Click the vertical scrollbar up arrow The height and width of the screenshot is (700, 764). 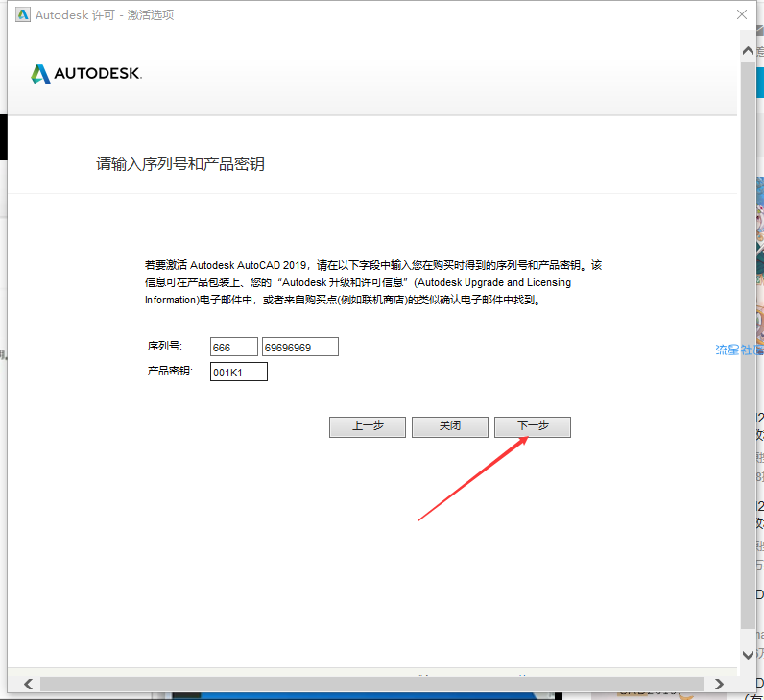click(x=748, y=51)
